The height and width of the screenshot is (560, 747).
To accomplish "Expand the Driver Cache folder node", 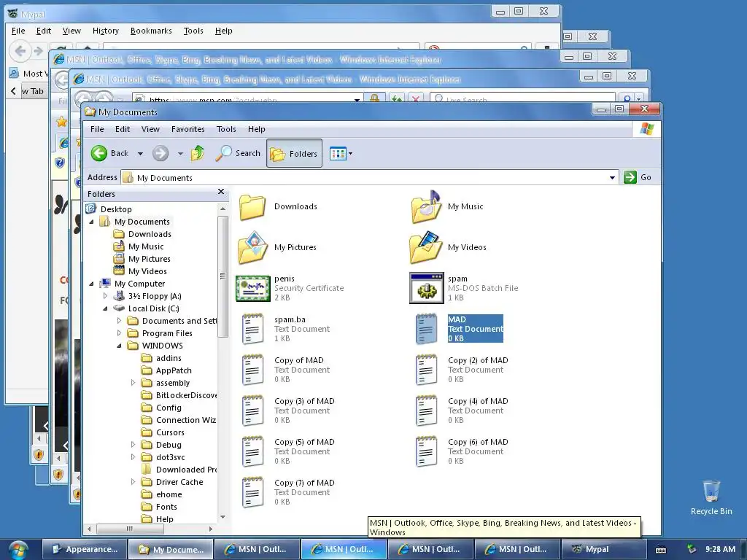I will (x=133, y=482).
